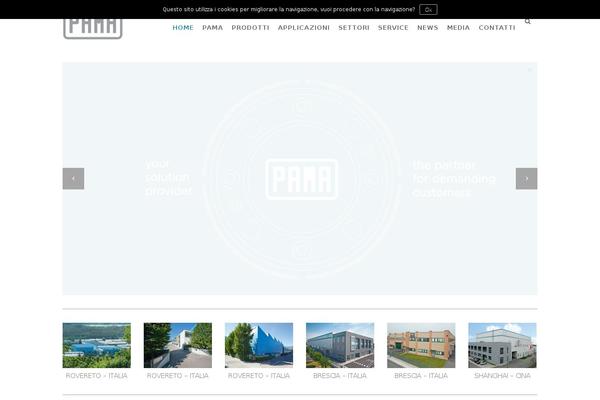Open the APPLICAZIONI menu

[x=304, y=28]
